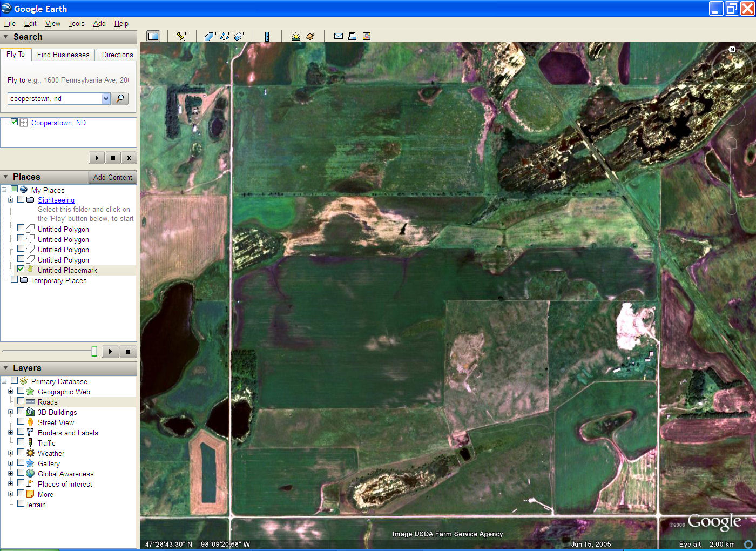Open the Fly To search history dropdown
Screen dimensions: 756x551
(106, 98)
